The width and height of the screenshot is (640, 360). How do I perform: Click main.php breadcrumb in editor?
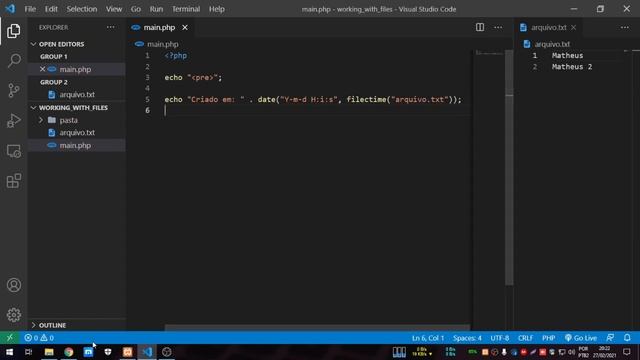pos(162,44)
